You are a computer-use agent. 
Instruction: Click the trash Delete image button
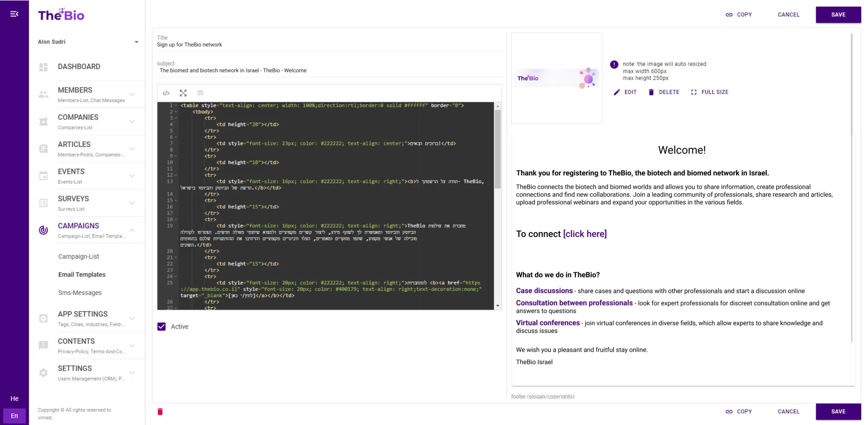[664, 92]
